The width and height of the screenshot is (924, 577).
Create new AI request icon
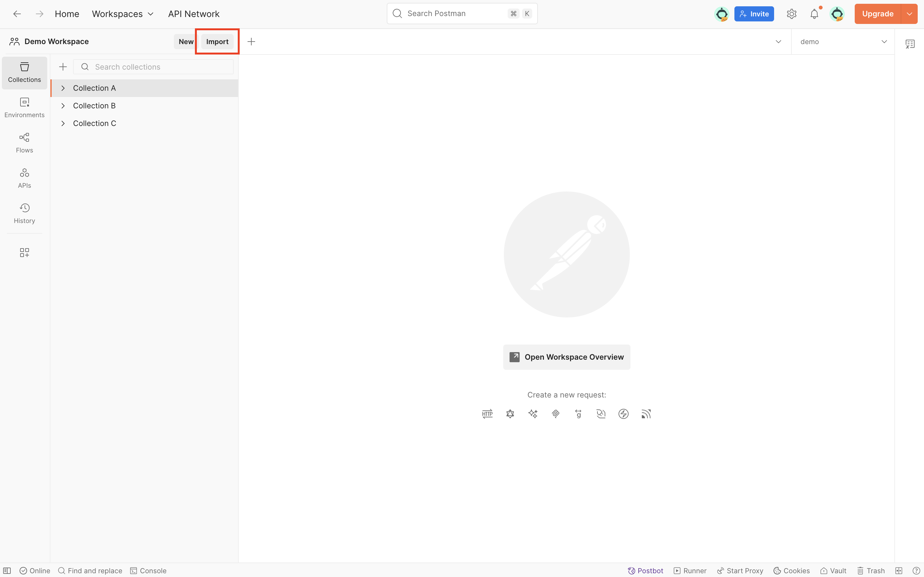click(x=533, y=414)
